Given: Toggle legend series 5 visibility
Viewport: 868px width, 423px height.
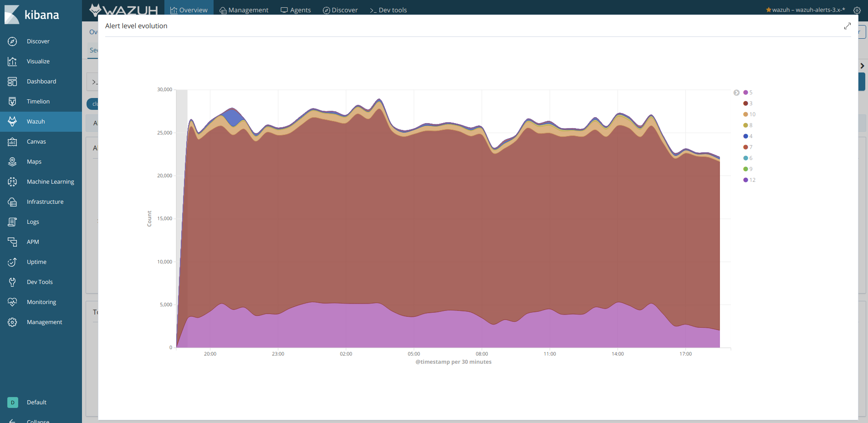Looking at the screenshot, I should click(x=751, y=93).
